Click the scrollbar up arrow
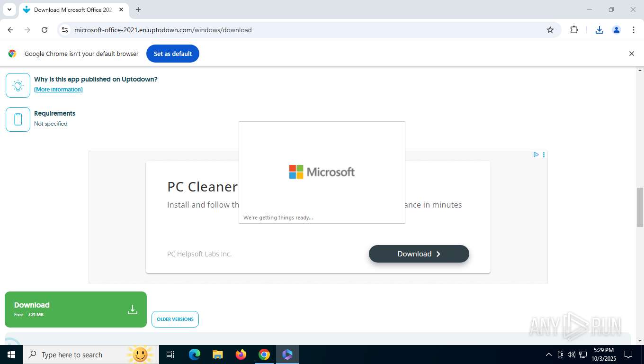 (x=640, y=70)
